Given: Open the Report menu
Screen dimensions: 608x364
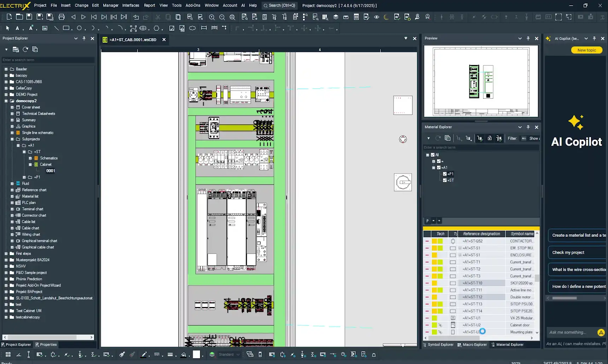Looking at the screenshot, I should click(149, 5).
